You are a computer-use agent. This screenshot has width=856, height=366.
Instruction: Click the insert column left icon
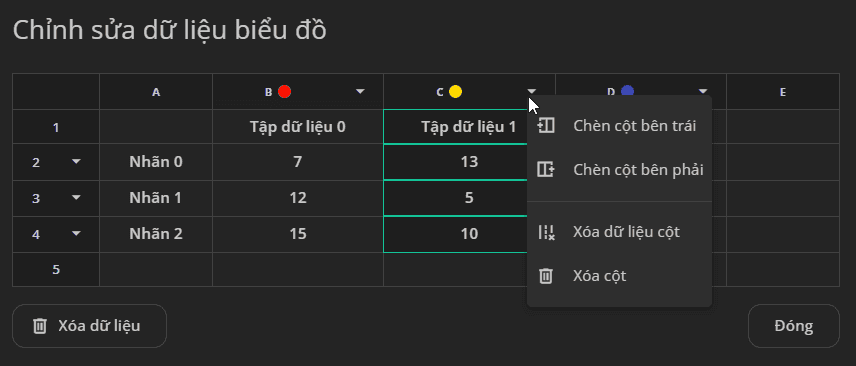click(545, 126)
